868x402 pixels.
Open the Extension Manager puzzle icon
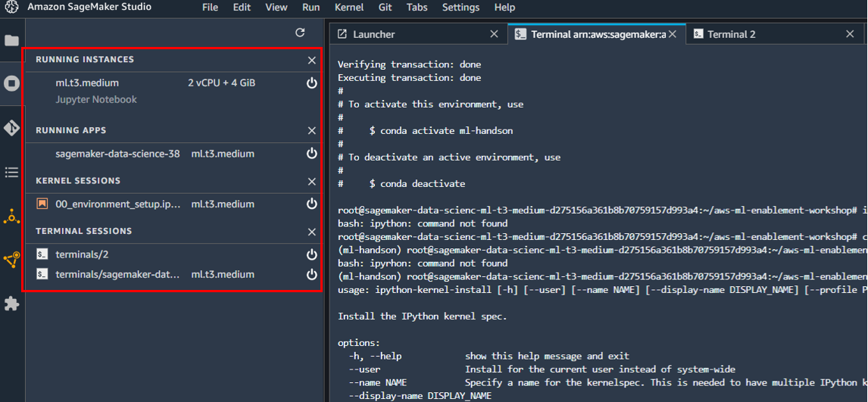pos(11,303)
